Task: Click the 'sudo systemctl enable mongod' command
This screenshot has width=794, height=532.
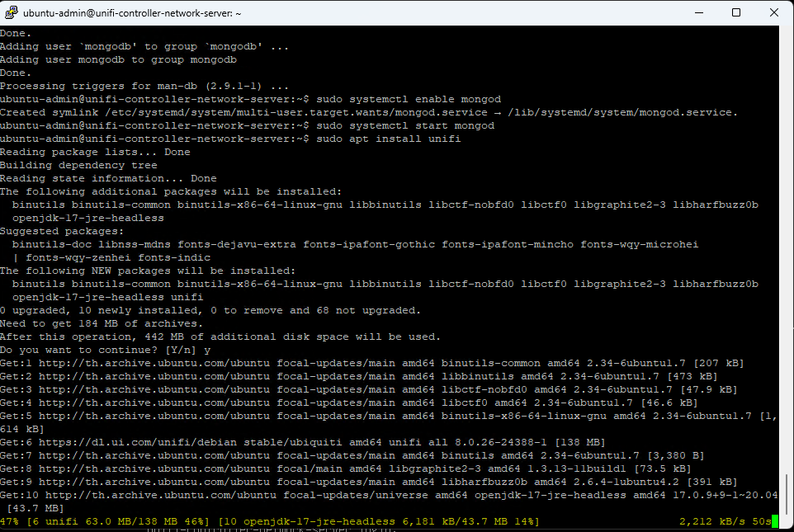Action: (x=409, y=99)
